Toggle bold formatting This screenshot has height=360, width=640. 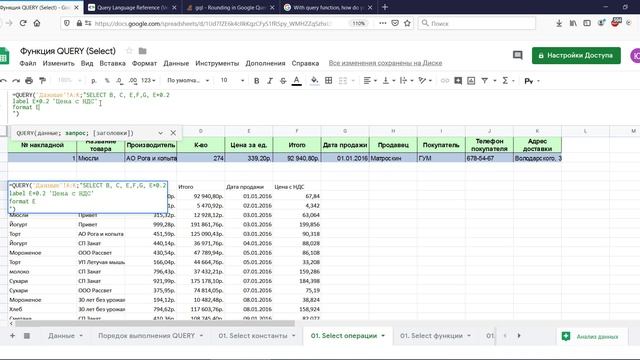(x=256, y=81)
